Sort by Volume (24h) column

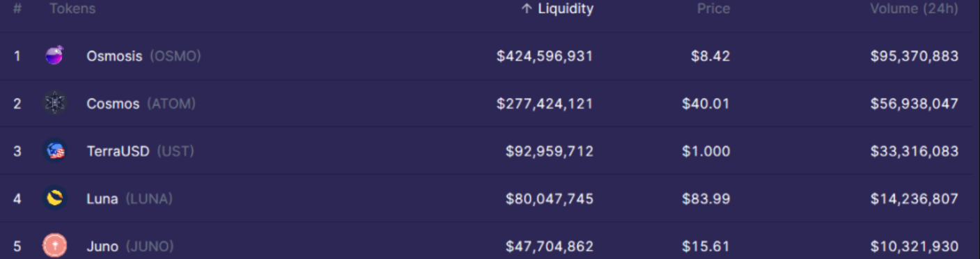click(x=914, y=9)
